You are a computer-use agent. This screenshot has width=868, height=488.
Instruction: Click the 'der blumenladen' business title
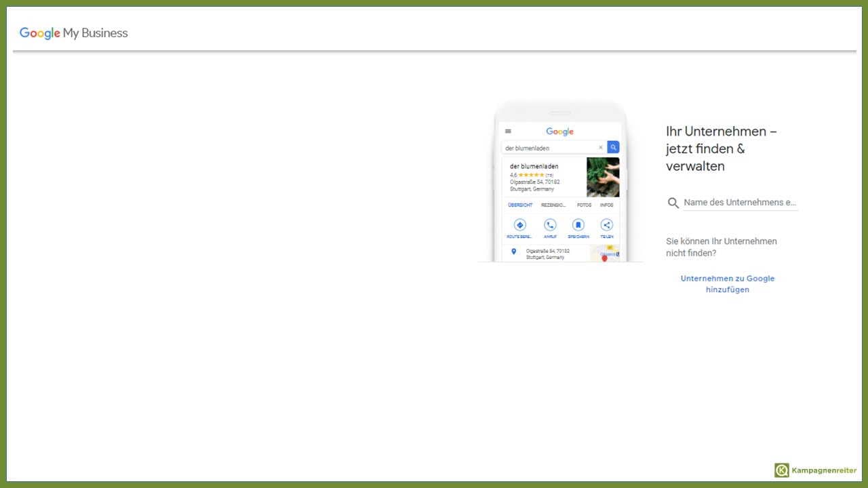(x=534, y=166)
